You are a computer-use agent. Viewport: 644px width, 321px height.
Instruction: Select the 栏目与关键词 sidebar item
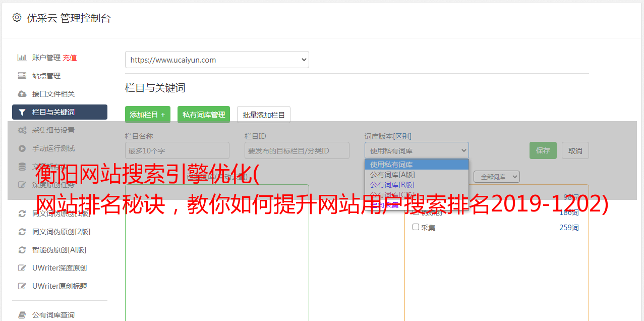coord(60,112)
